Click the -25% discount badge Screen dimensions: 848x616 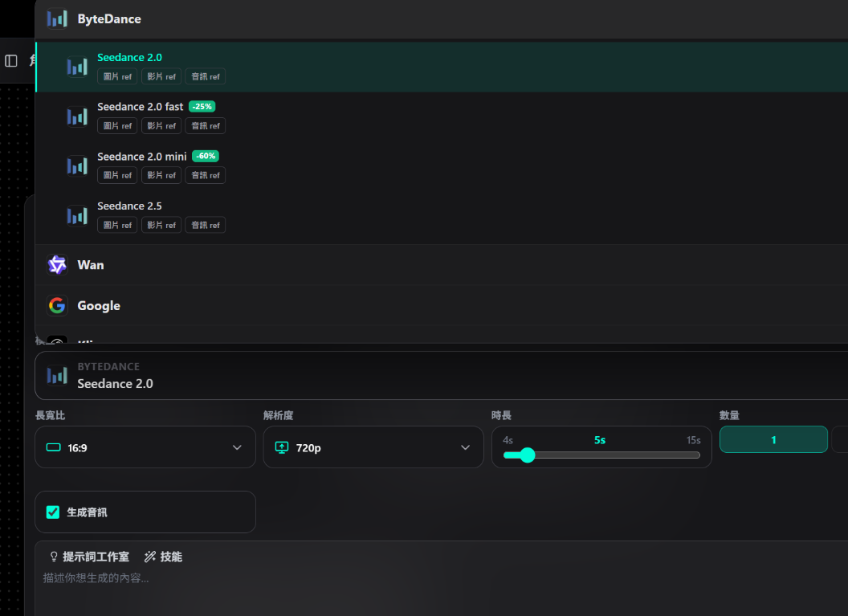click(x=202, y=107)
